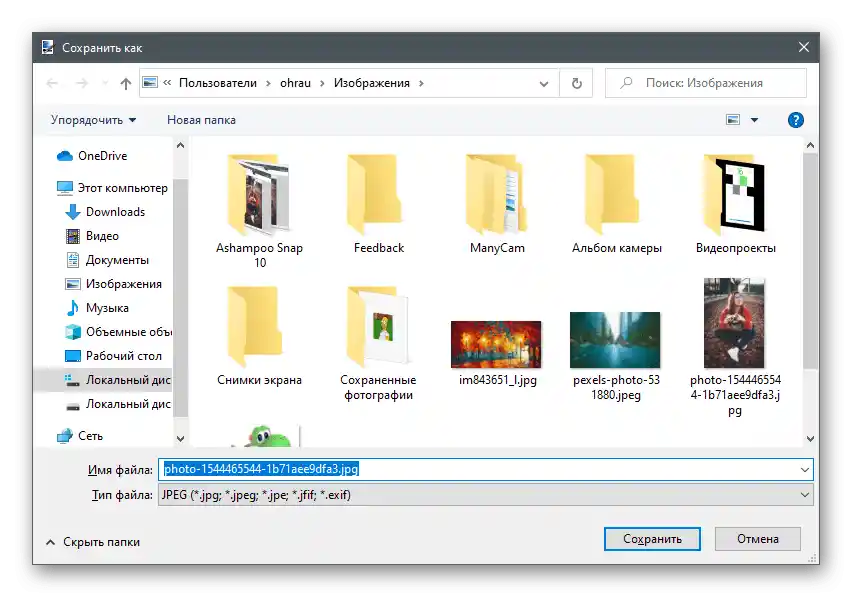The image size is (852, 597).
Task: Open help with the question mark icon
Action: tap(795, 120)
